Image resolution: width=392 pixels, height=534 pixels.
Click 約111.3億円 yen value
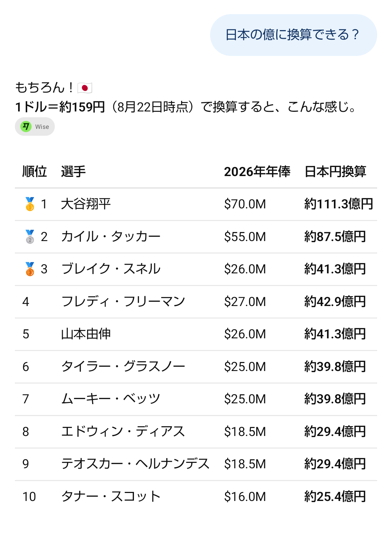click(339, 204)
